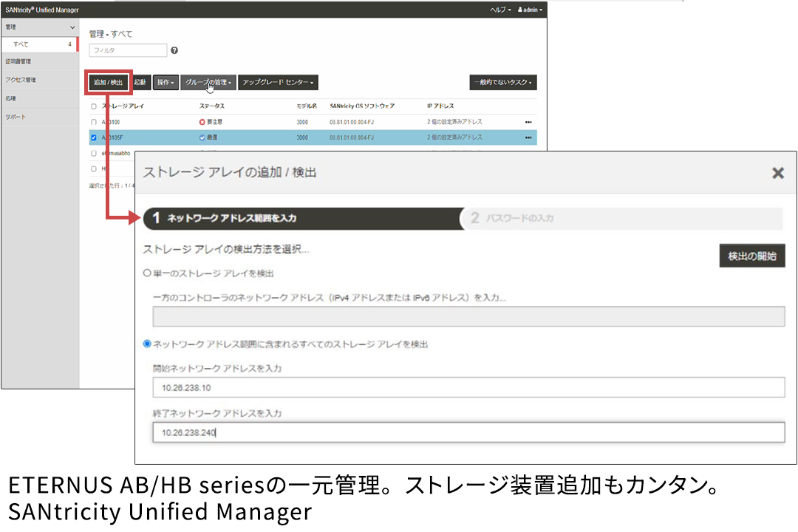Select 単一のストレージ アレイを検出 radio button
The height and width of the screenshot is (532, 798).
coord(147,273)
